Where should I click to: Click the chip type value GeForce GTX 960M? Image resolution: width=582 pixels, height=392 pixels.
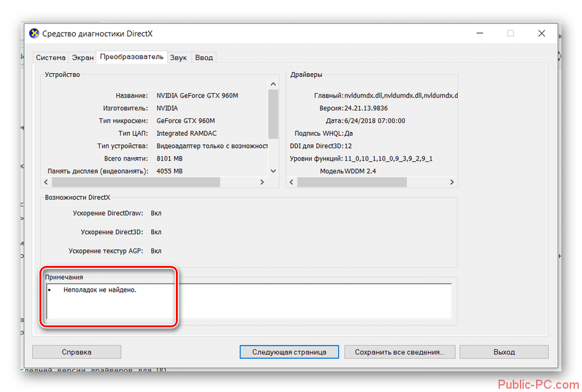(186, 121)
